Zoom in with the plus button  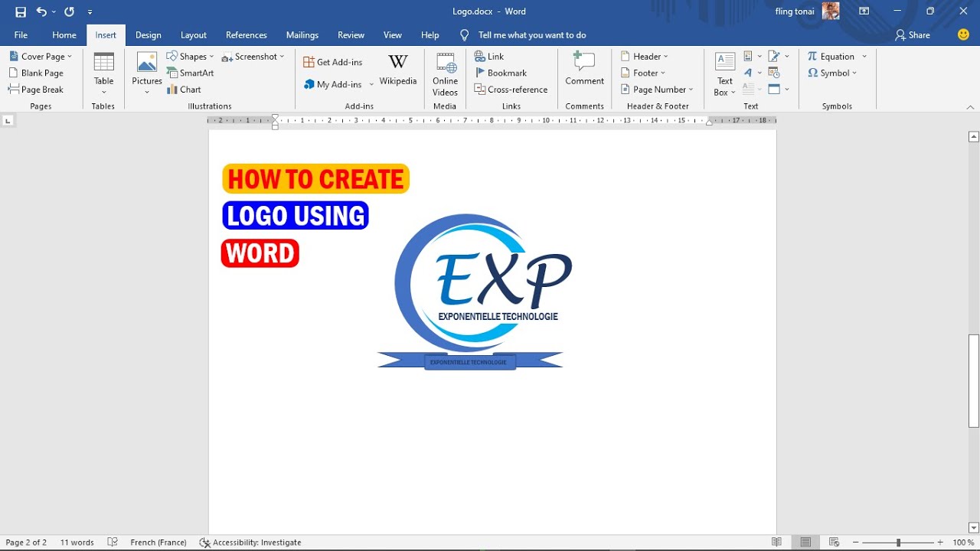pyautogui.click(x=940, y=542)
